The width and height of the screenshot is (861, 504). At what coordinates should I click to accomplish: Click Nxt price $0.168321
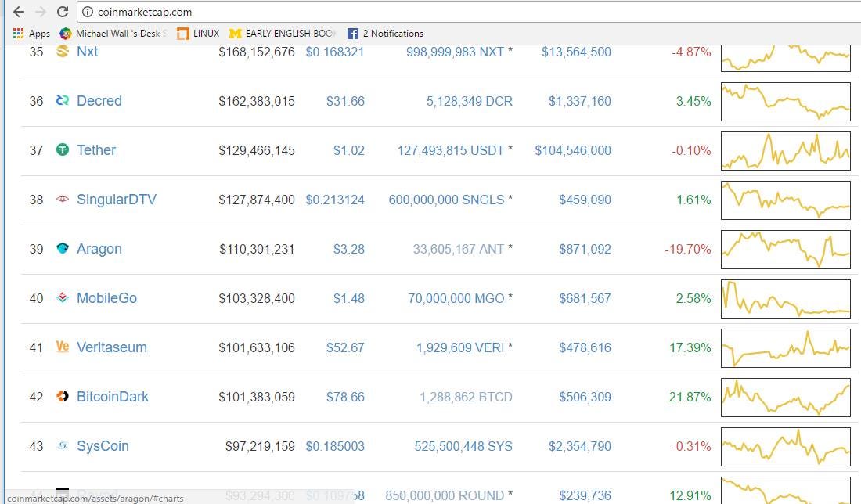(x=335, y=52)
